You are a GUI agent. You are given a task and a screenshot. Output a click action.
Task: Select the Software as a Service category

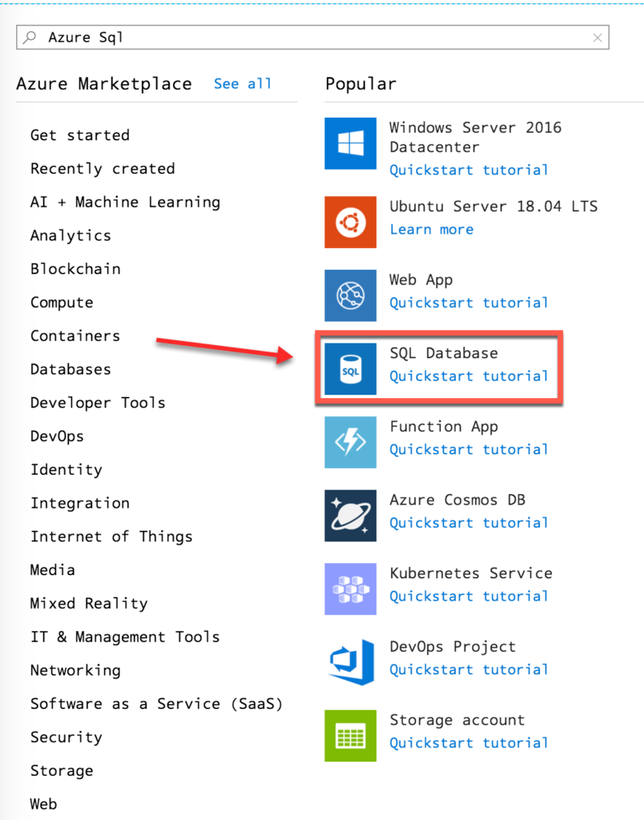click(x=156, y=704)
